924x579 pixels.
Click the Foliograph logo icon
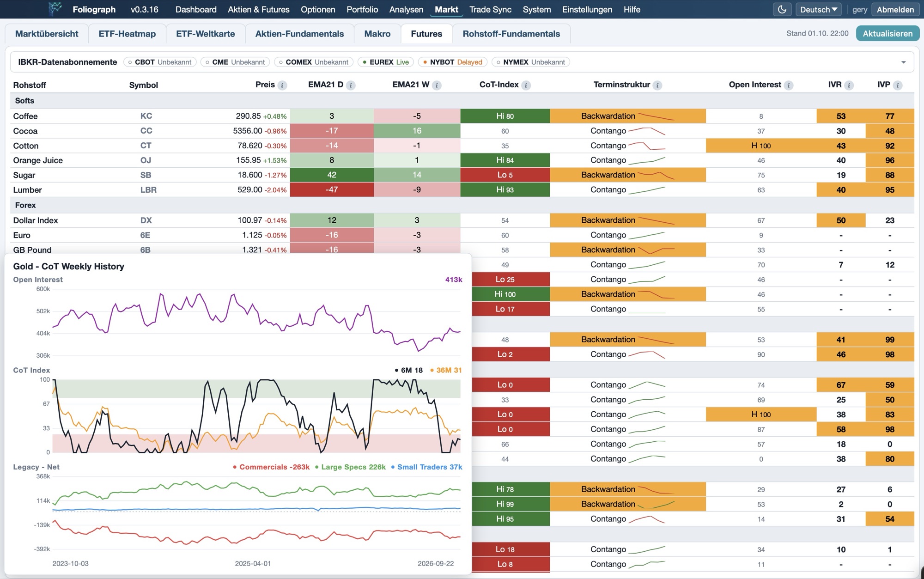(55, 9)
